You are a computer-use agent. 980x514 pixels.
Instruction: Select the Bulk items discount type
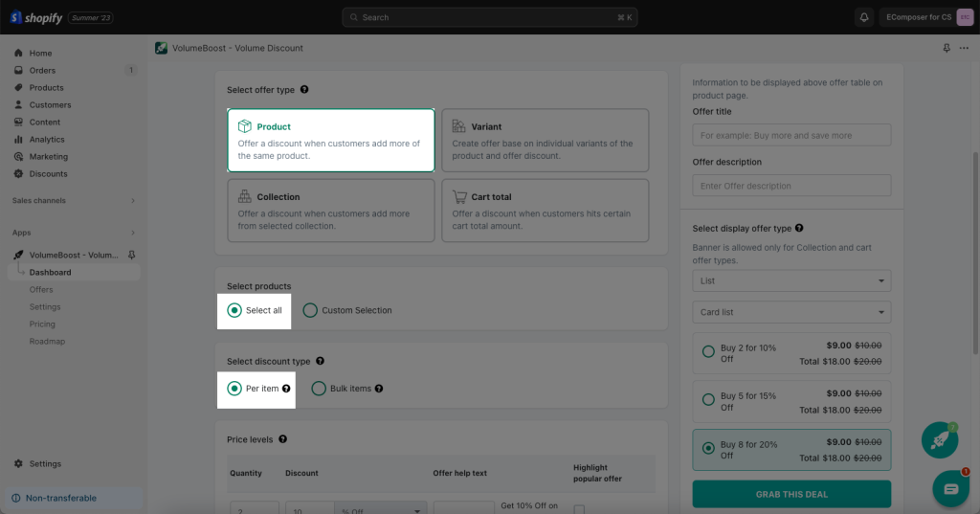[x=319, y=389]
